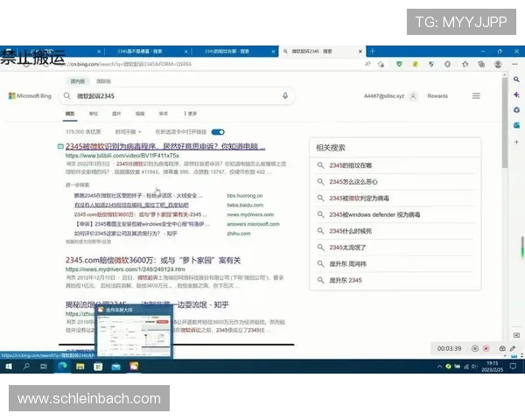Click Microsoft Edge taskbar icon
The height and width of the screenshot is (420, 525).
[x=62, y=366]
